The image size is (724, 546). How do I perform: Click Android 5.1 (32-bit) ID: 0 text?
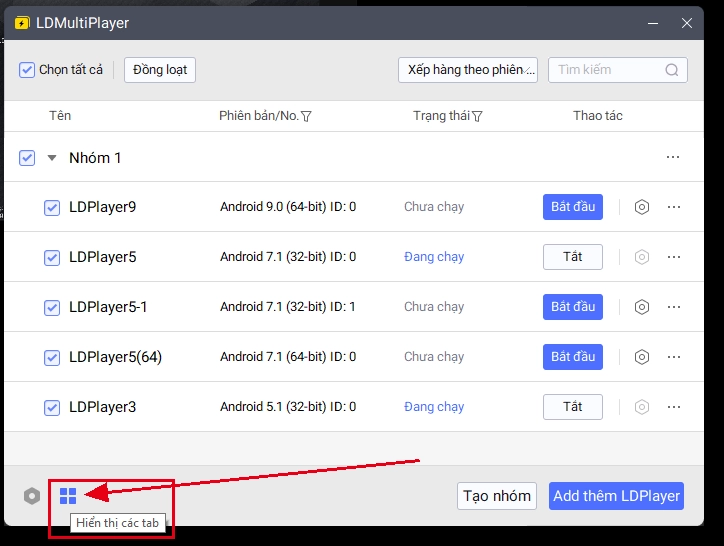288,407
